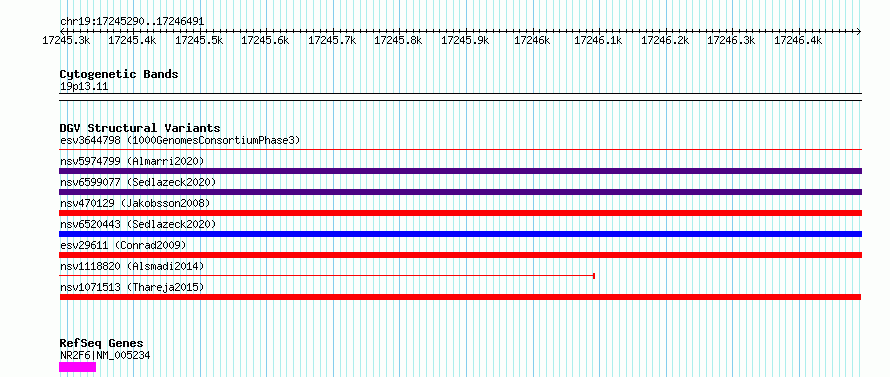Select the 19p13.11 cytogenetic band bar
Image resolution: width=890 pixels, height=377 pixels.
(x=460, y=97)
